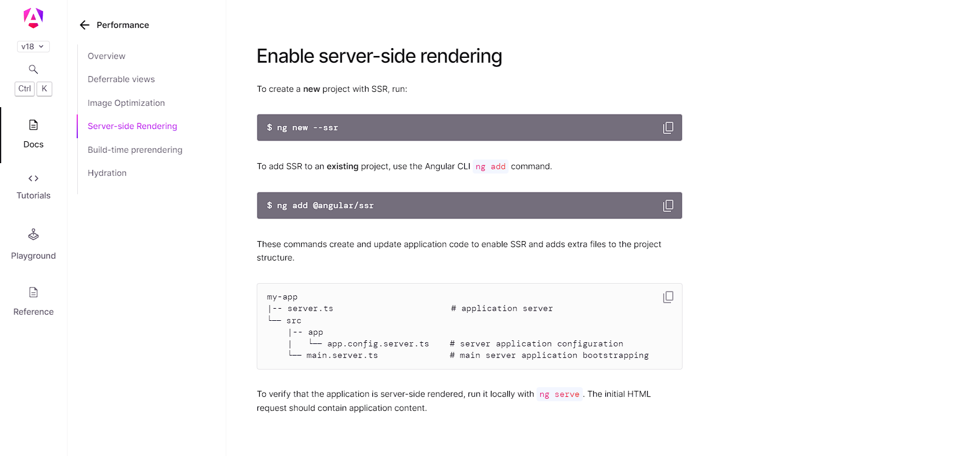Copy the my-app file structure block
980x456 pixels.
[668, 297]
